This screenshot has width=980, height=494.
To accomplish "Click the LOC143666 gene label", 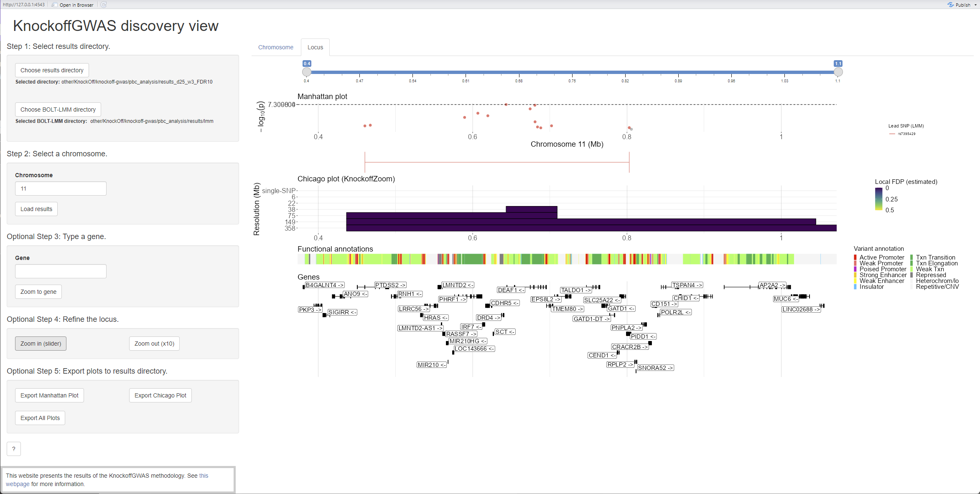I will (474, 349).
